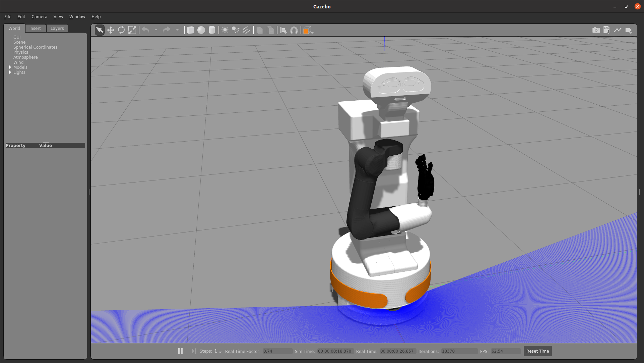This screenshot has height=363, width=644.
Task: Click the Reset Time button
Action: [537, 351]
